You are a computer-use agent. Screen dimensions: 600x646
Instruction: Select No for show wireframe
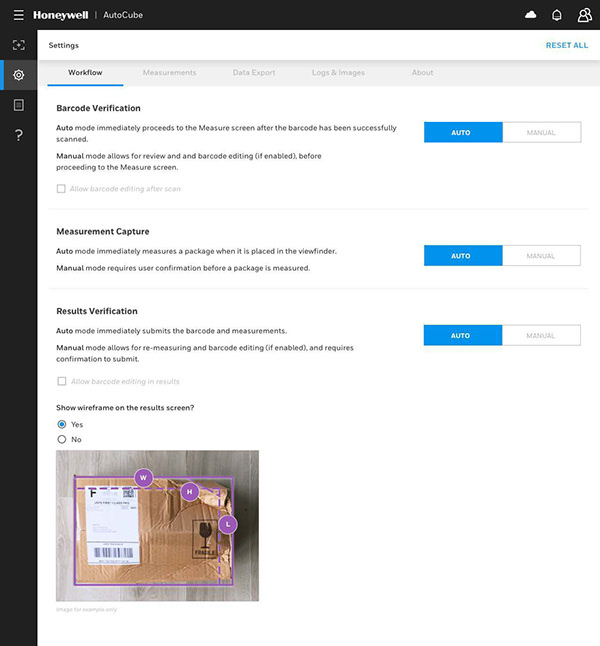click(62, 439)
